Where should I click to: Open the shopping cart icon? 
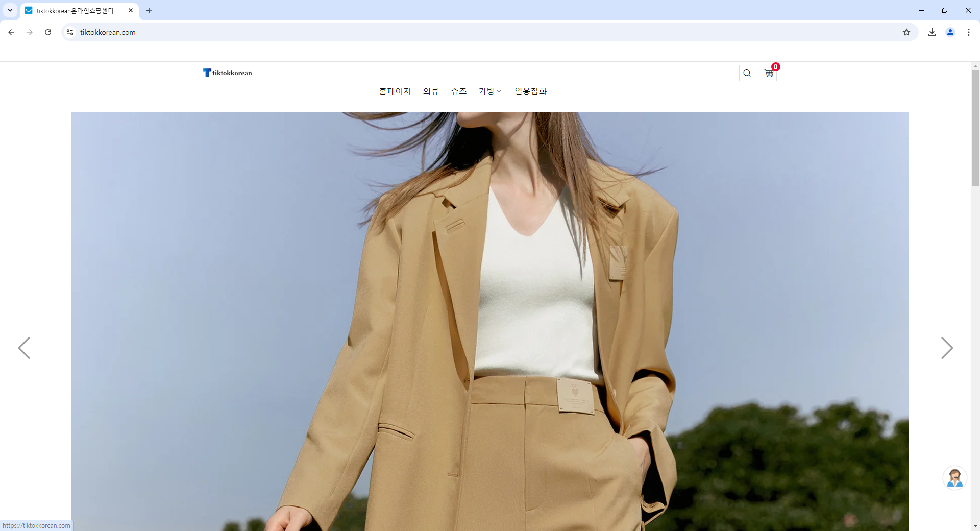click(769, 73)
